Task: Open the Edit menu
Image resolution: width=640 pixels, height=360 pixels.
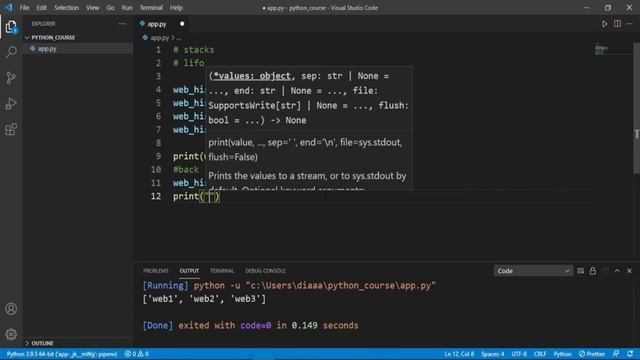Action: tap(41, 8)
